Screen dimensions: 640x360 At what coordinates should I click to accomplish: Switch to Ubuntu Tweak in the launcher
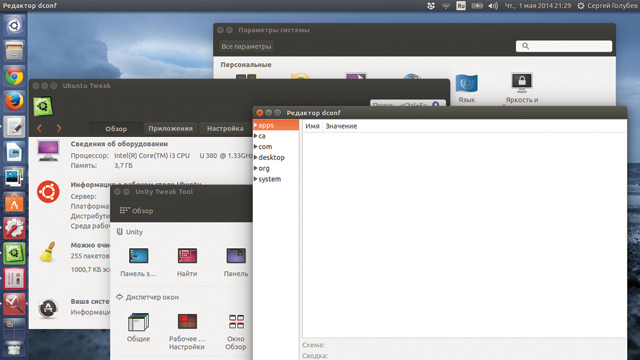[14, 253]
